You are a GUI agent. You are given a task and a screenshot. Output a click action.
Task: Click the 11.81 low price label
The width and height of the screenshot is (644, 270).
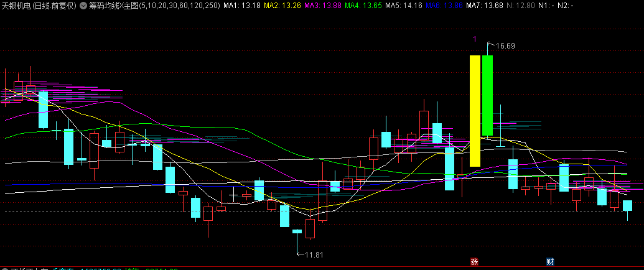[314, 255]
